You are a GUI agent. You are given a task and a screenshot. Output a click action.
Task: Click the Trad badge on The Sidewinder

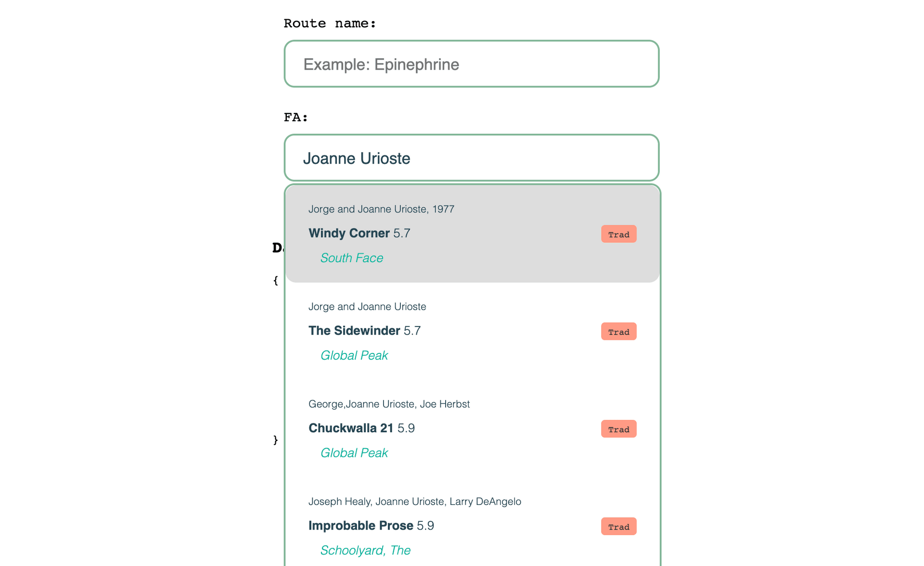coord(618,331)
